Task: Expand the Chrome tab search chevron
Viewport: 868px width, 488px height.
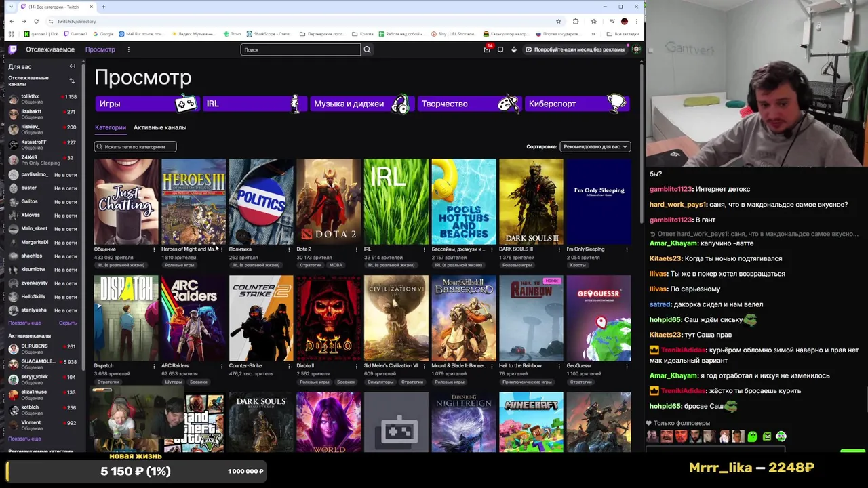Action: tap(12, 7)
